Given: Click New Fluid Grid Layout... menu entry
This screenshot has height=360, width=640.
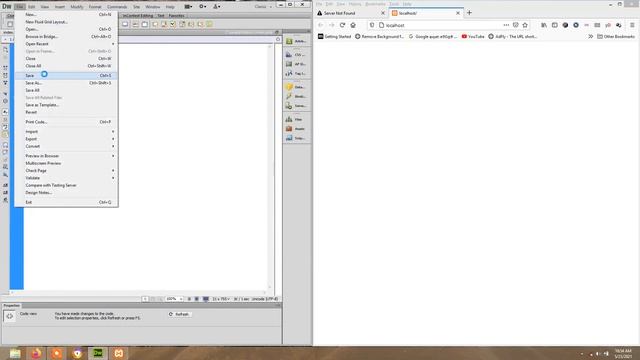Looking at the screenshot, I should [x=67, y=22].
